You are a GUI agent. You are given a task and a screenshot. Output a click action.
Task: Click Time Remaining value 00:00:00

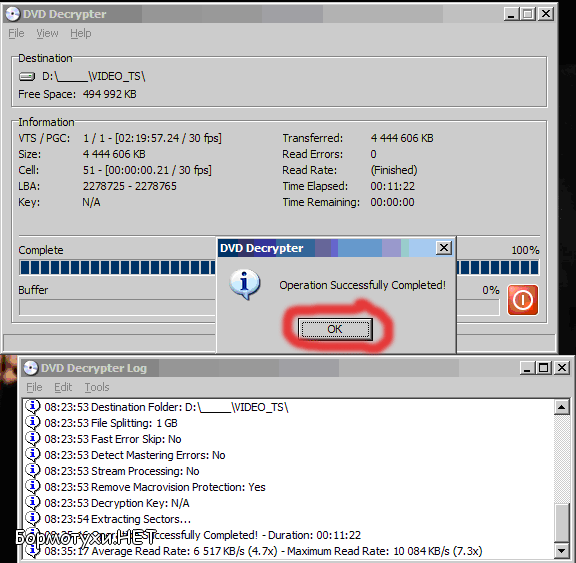(x=392, y=202)
